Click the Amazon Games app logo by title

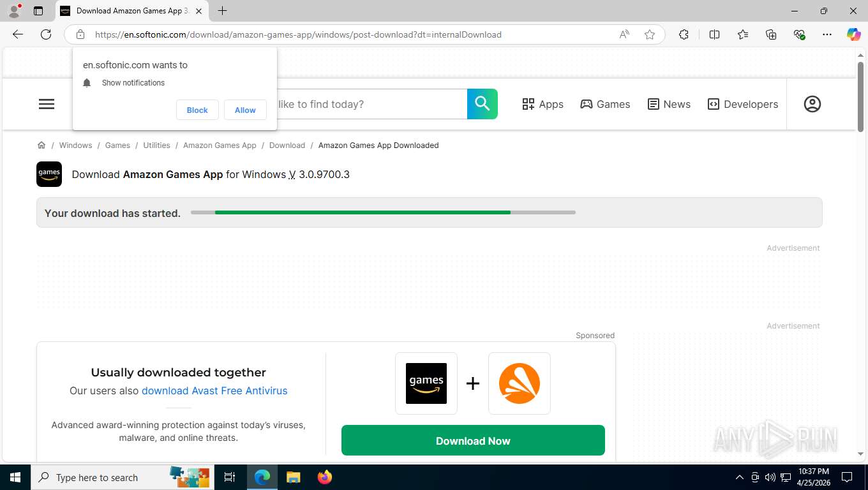(x=49, y=174)
